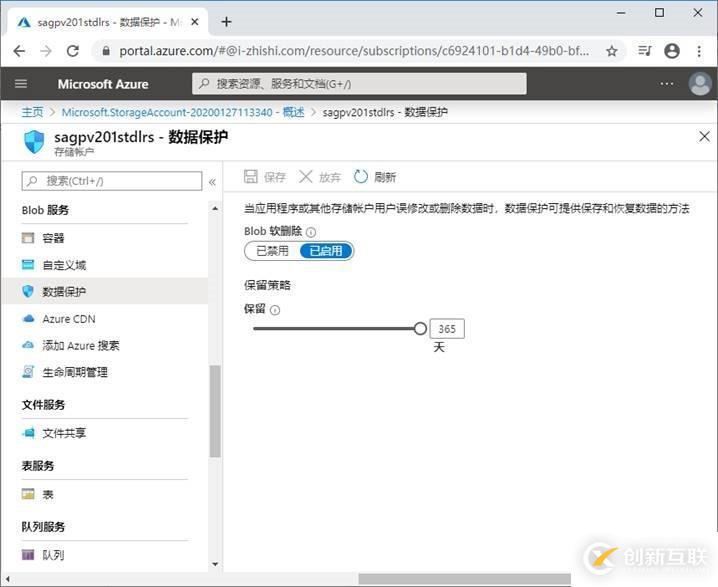This screenshot has width=718, height=587.
Task: Click the bottom horizontal scrollbar thumb
Action: pyautogui.click(x=464, y=579)
